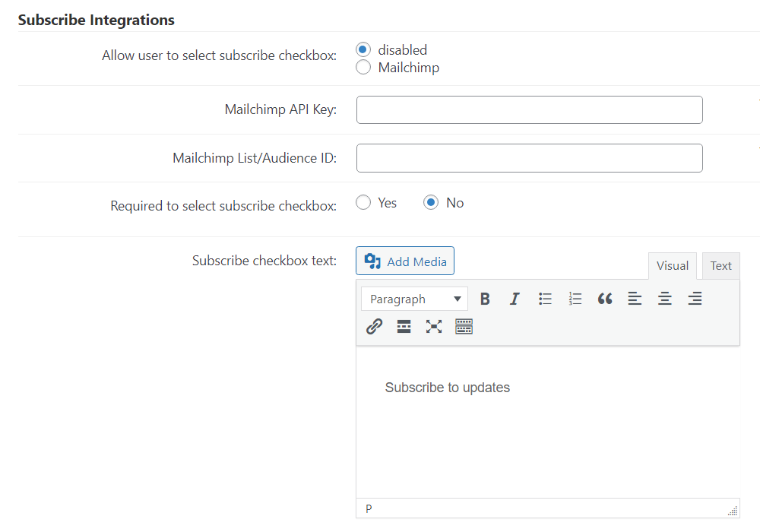Focus the Mailchimp List/Audience ID field
Image resolution: width=760 pixels, height=532 pixels.
coord(529,158)
